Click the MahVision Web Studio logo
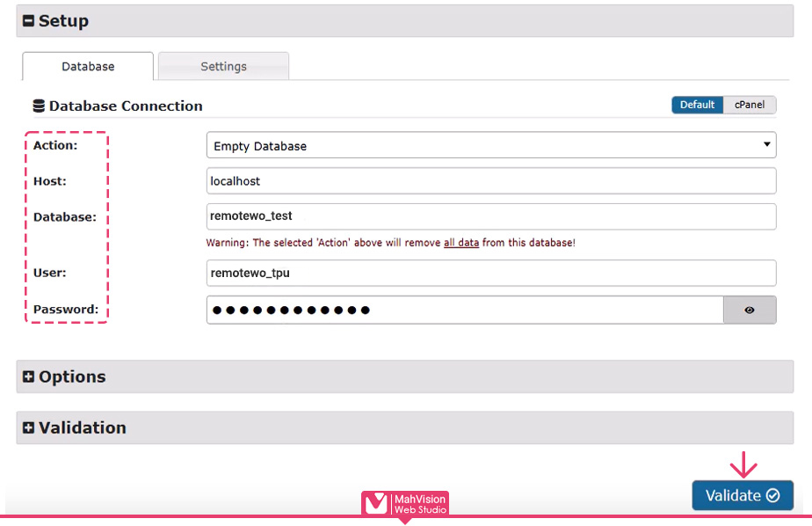Image resolution: width=812 pixels, height=526 pixels. 405,504
